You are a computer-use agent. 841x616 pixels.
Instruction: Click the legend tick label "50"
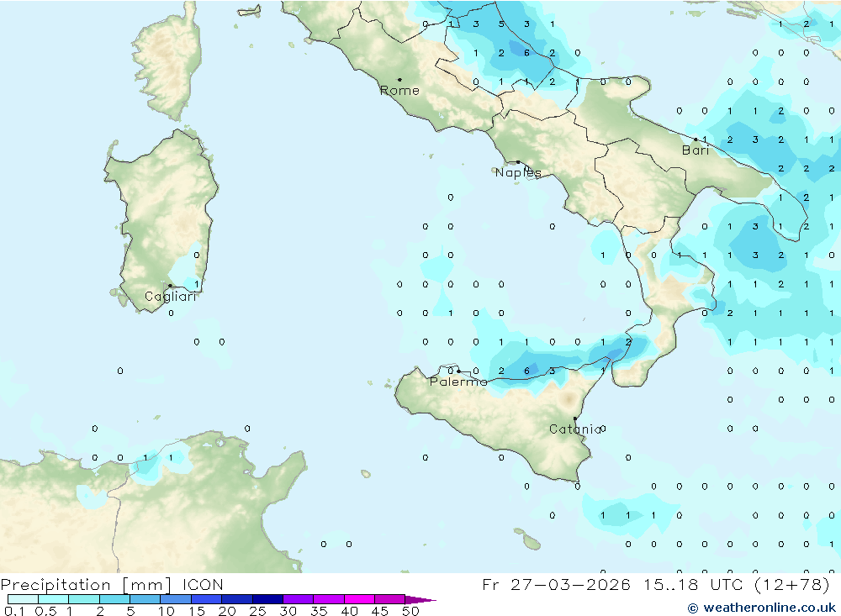(410, 611)
